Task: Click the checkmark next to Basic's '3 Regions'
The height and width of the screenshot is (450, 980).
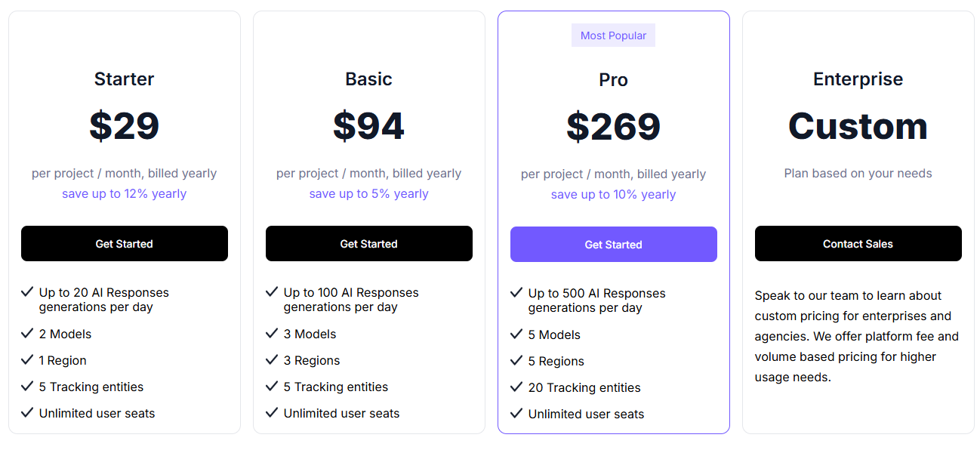Action: tap(272, 360)
